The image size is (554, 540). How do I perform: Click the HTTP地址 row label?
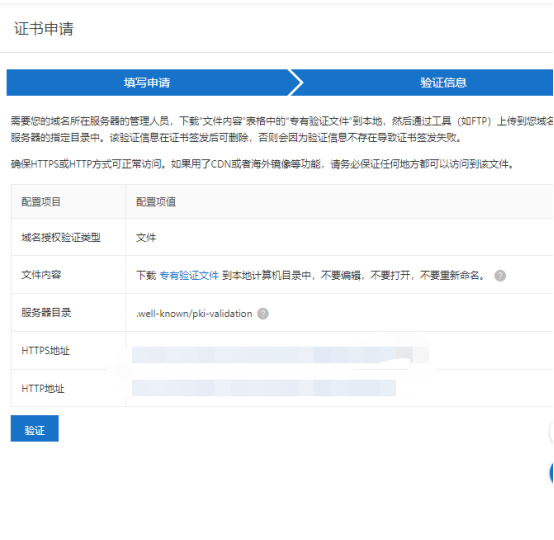(x=43, y=388)
